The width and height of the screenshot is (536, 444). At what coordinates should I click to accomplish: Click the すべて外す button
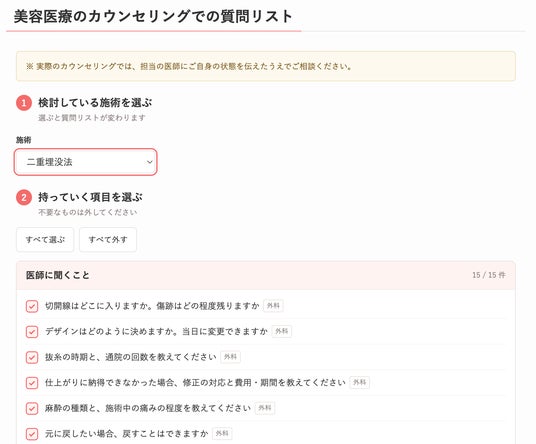[x=108, y=240]
